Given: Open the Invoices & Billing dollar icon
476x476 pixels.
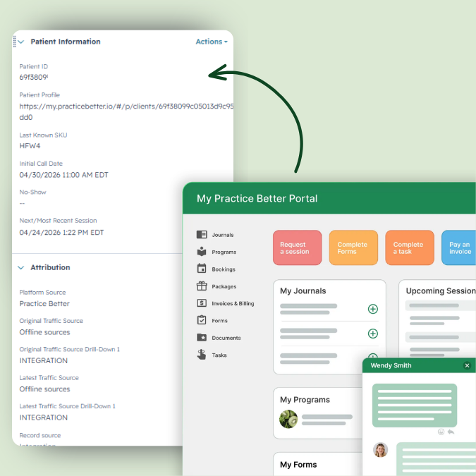Looking at the screenshot, I should click(x=202, y=303).
